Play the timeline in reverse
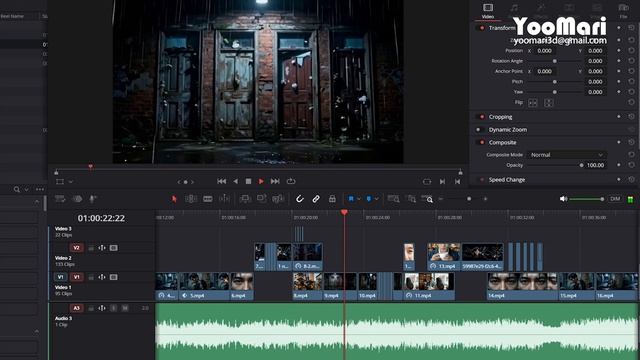The height and width of the screenshot is (360, 640). [236, 181]
